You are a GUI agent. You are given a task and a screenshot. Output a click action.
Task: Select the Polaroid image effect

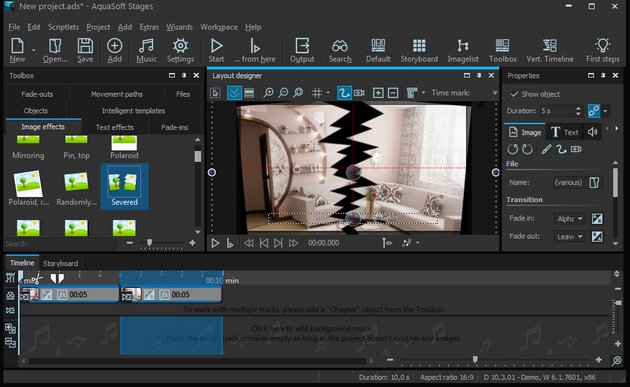[124, 148]
